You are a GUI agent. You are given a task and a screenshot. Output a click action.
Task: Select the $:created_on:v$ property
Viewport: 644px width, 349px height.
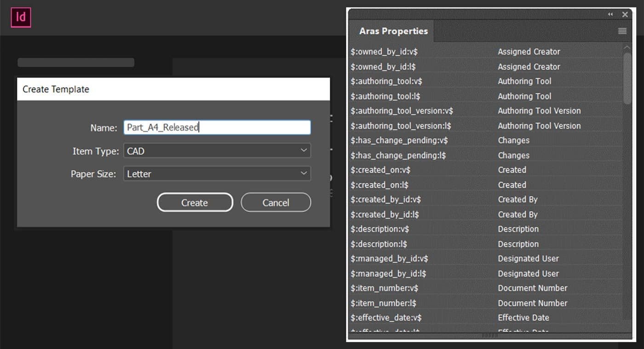point(486,170)
